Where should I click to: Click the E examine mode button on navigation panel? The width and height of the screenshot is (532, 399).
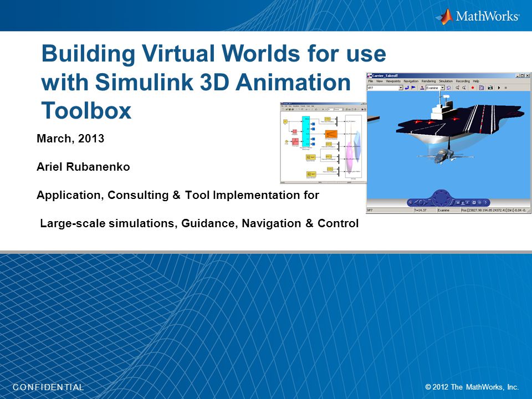pyautogui.click(x=463, y=203)
